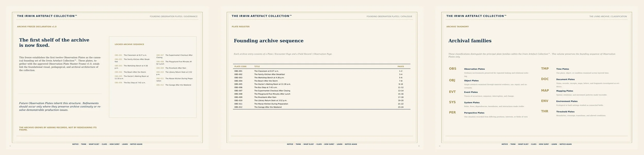Click the 'TMP' family code
Viewport: 644px width, 155px height.
click(x=545, y=69)
